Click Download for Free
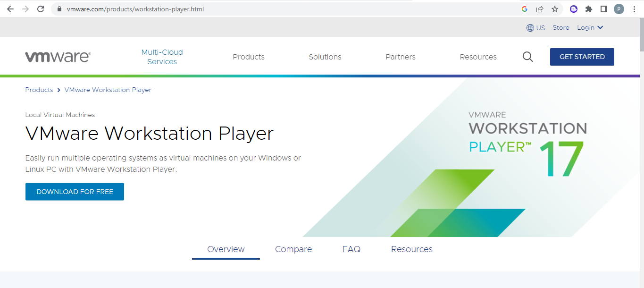 point(75,192)
